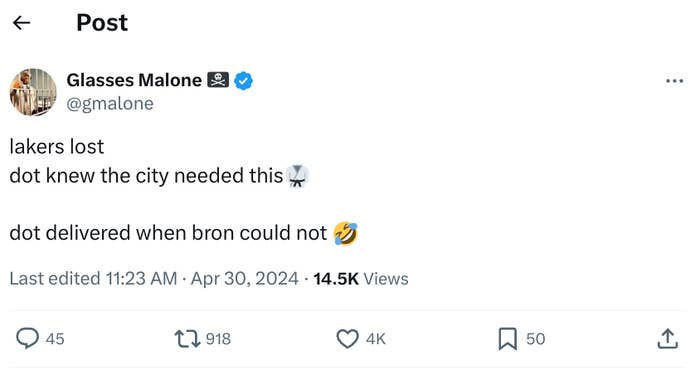Click the 45 replies count
This screenshot has width=700, height=370.
(x=55, y=339)
